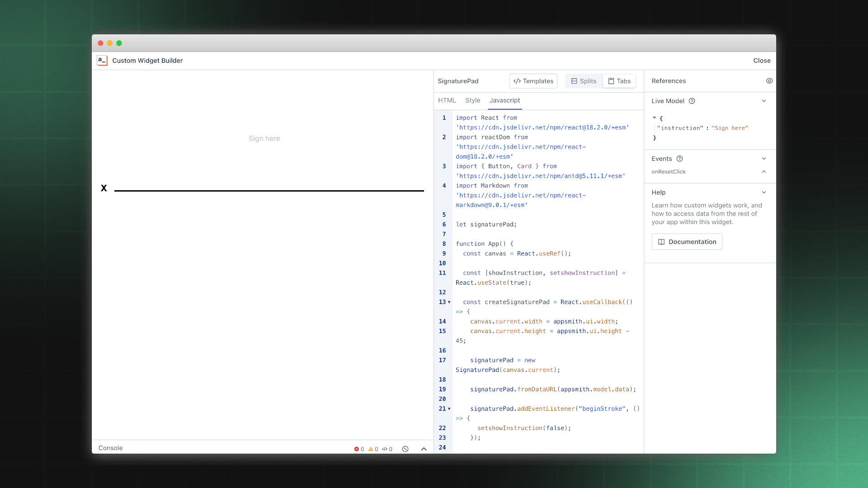Screen dimensions: 868x488
Task: Click the Live Model help question icon
Action: [692, 101]
